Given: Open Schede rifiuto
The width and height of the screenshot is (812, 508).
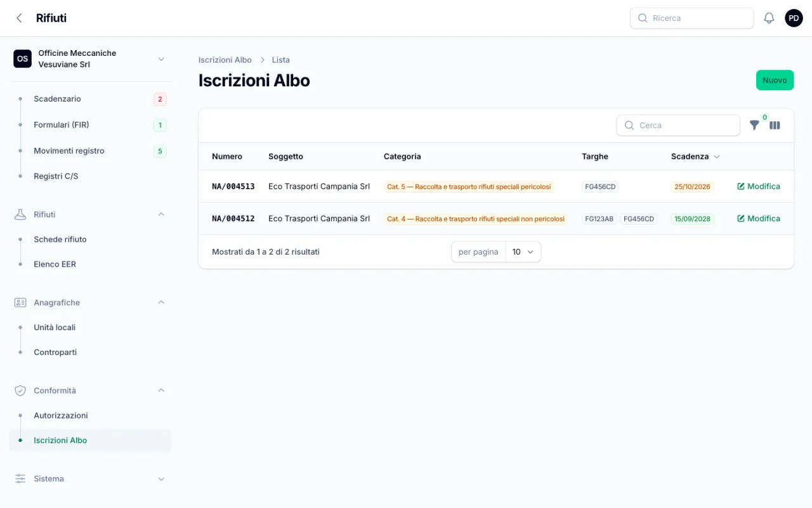Looking at the screenshot, I should pos(90,239).
